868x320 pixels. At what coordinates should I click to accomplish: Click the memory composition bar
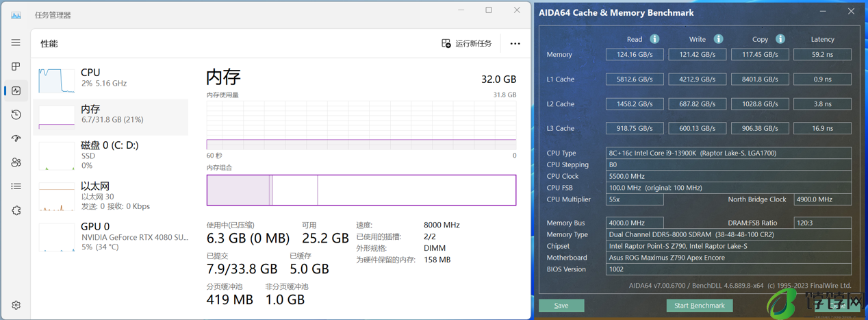point(361,190)
